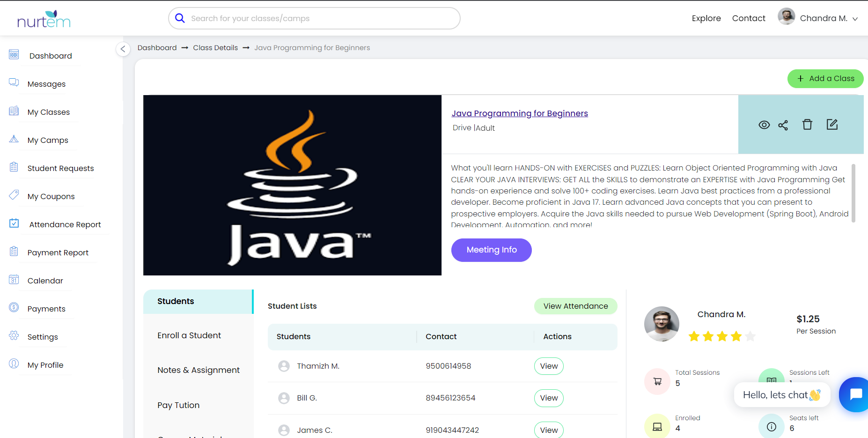This screenshot has width=868, height=438.
Task: Click the nurtem logo
Action: [44, 19]
